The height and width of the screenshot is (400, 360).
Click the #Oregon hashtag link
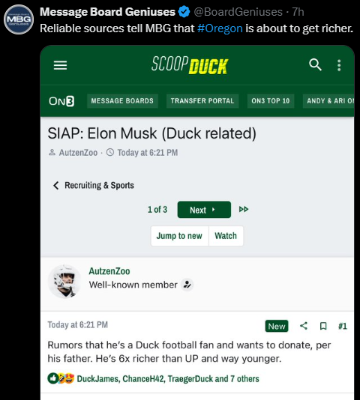click(220, 28)
